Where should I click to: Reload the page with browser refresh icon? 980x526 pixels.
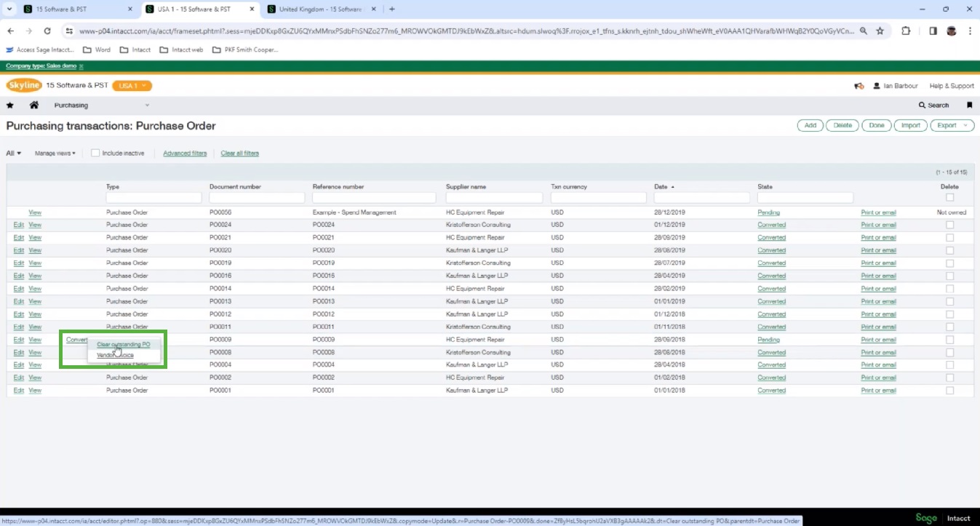pos(47,31)
